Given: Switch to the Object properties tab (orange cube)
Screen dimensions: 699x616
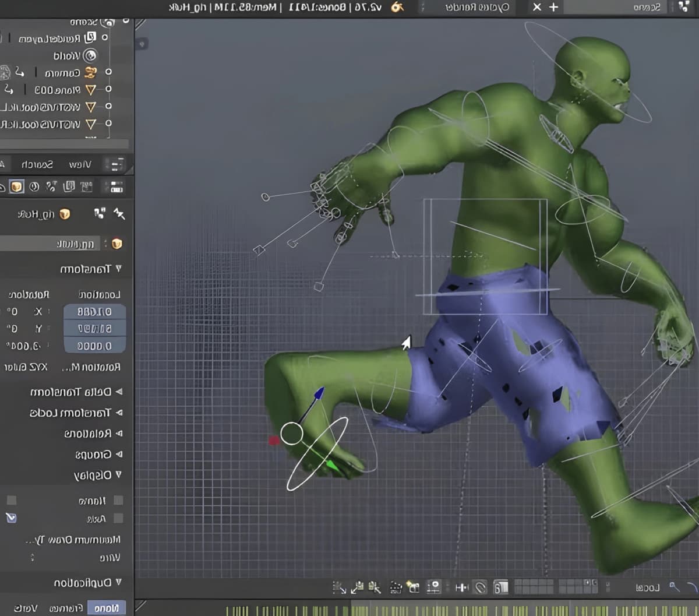Looking at the screenshot, I should tap(17, 186).
